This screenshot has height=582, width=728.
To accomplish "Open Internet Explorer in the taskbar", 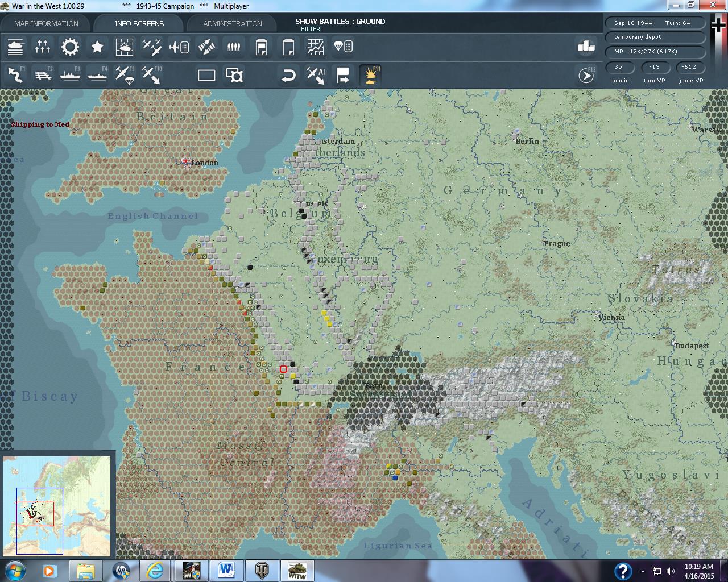I will [x=155, y=571].
